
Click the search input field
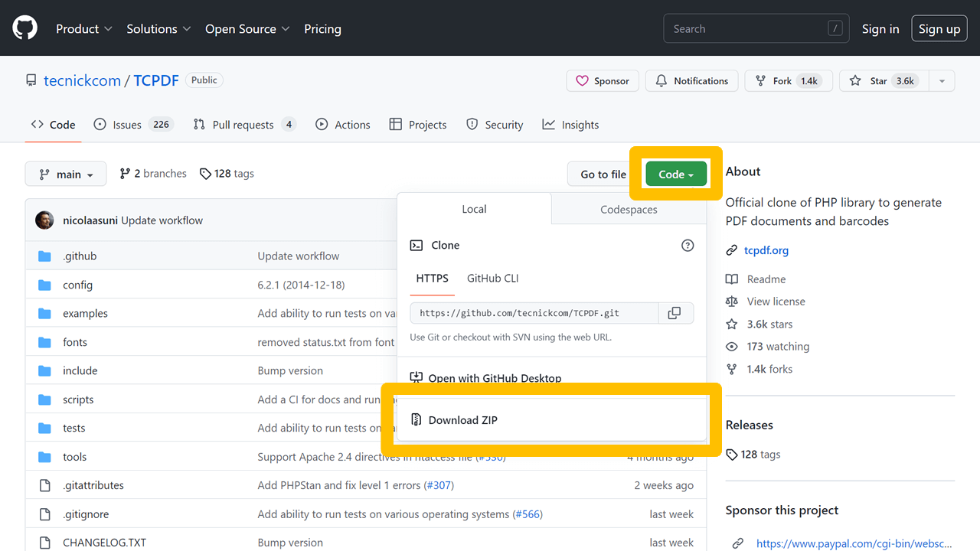pos(746,29)
